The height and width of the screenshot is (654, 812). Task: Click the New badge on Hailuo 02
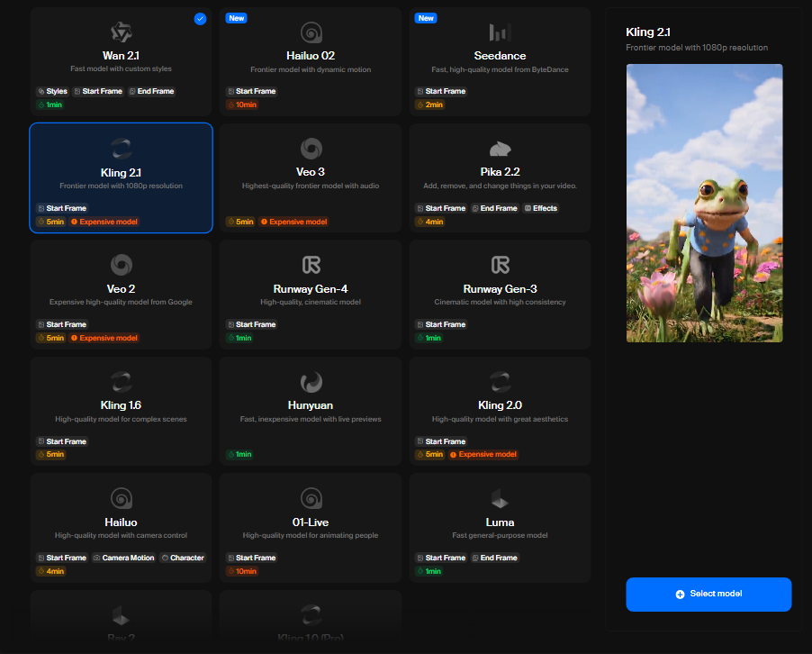click(x=236, y=18)
